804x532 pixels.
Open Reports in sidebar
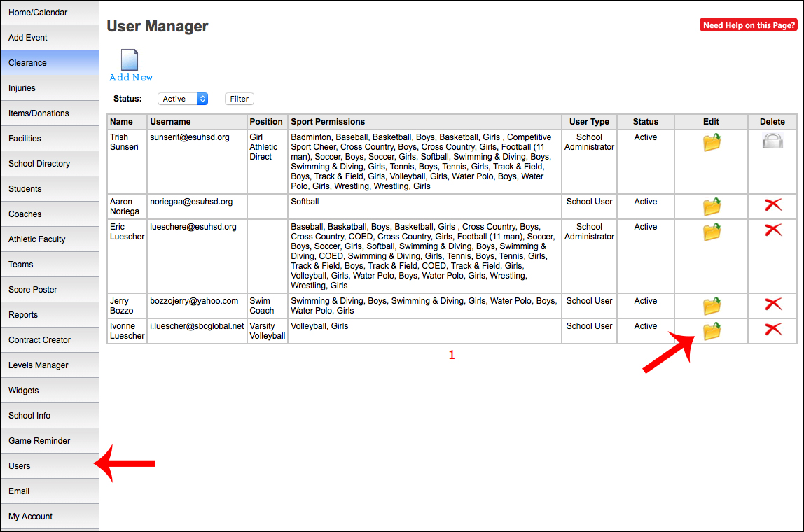(50, 315)
